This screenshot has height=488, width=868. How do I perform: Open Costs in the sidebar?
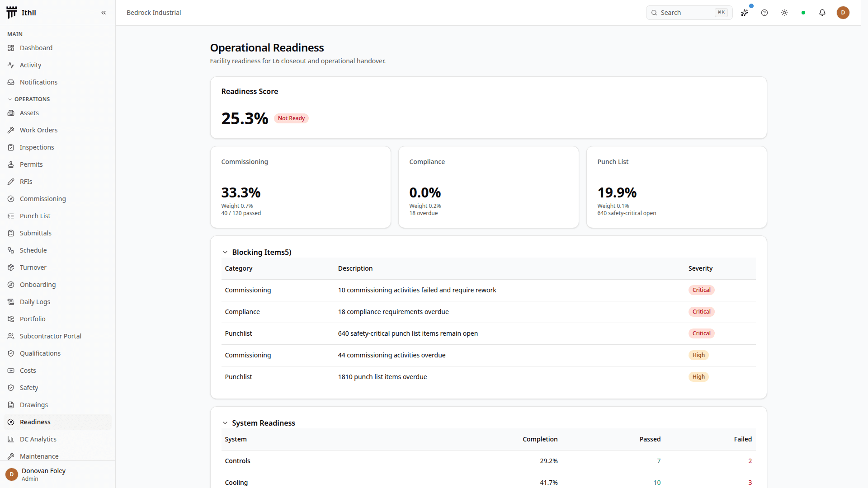(x=57, y=371)
